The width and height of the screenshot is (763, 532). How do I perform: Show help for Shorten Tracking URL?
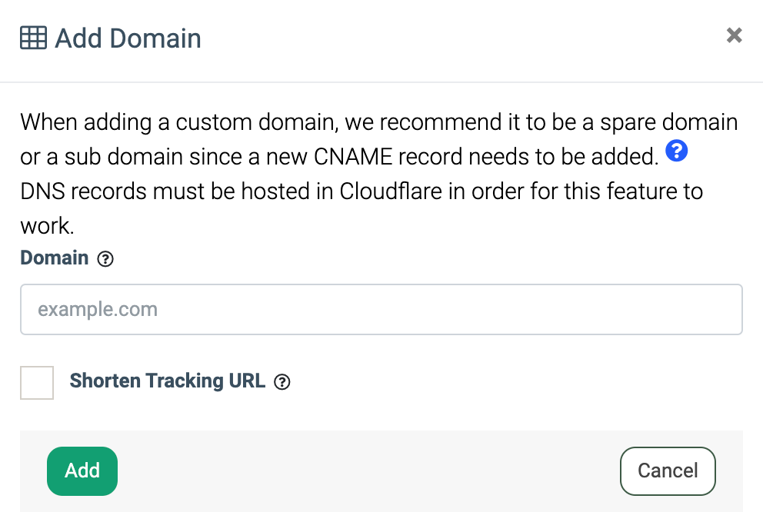pyautogui.click(x=282, y=382)
